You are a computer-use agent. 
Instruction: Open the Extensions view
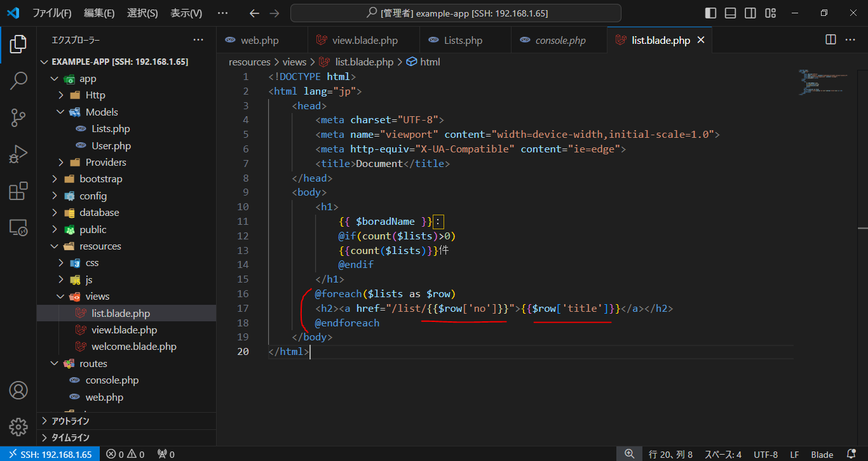[x=18, y=191]
